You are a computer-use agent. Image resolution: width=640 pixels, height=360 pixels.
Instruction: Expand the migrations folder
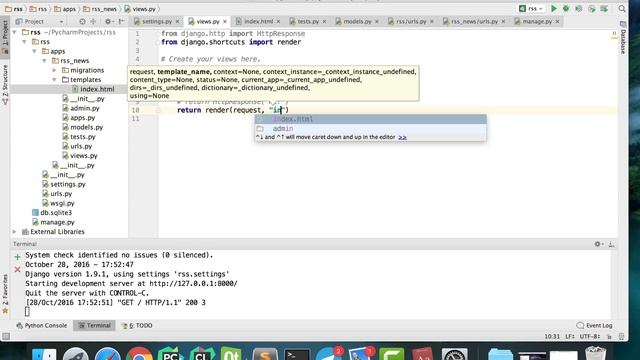point(55,70)
